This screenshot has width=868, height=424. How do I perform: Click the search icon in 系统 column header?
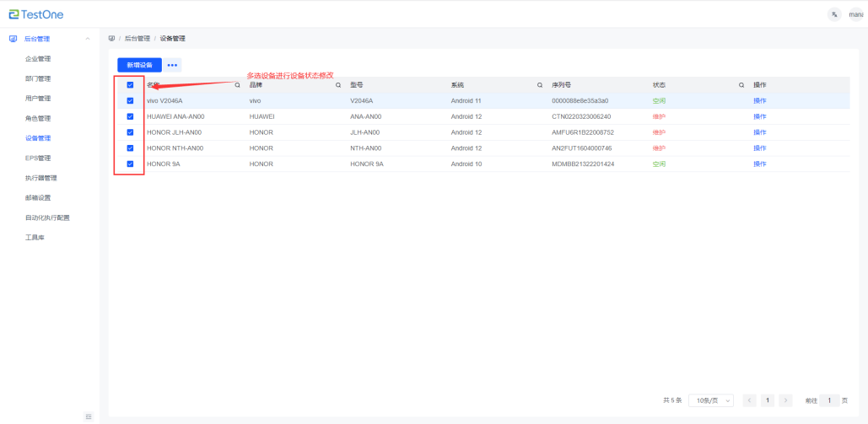(x=540, y=85)
